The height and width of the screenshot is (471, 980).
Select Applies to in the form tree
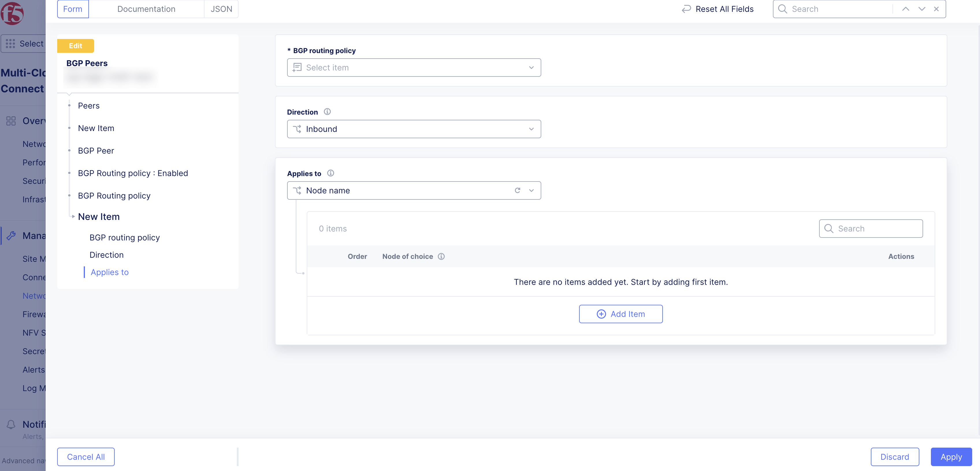click(x=109, y=272)
